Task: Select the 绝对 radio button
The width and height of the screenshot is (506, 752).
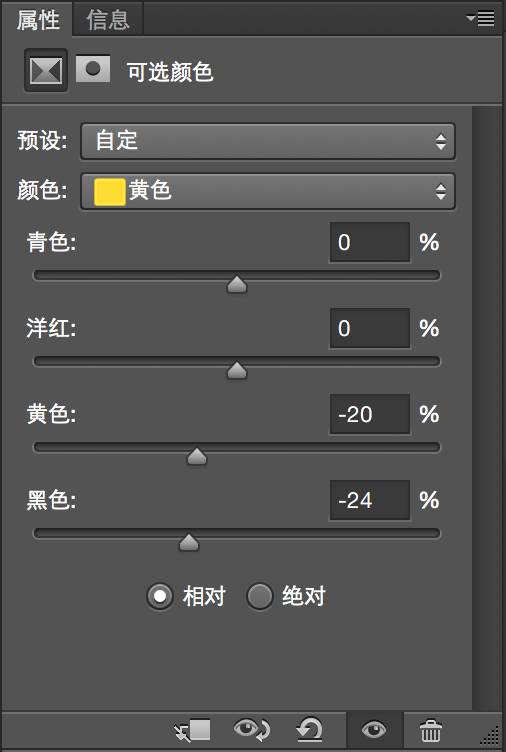Action: tap(259, 596)
